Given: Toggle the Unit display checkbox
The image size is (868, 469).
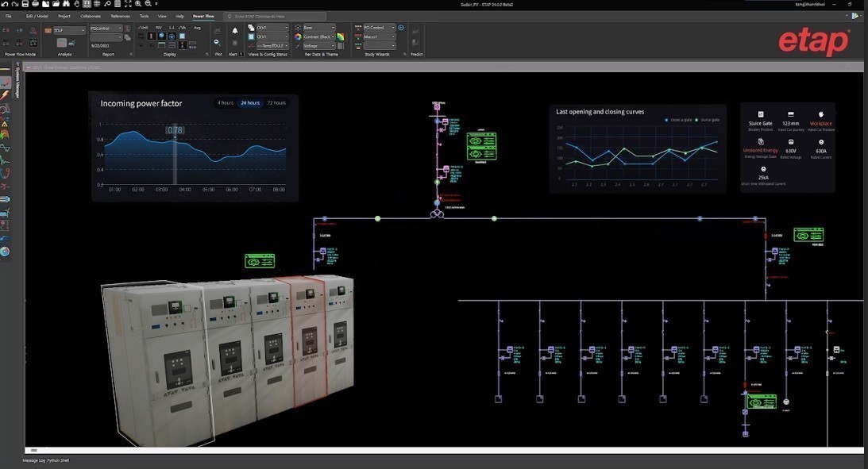Looking at the screenshot, I should pyautogui.click(x=143, y=27).
